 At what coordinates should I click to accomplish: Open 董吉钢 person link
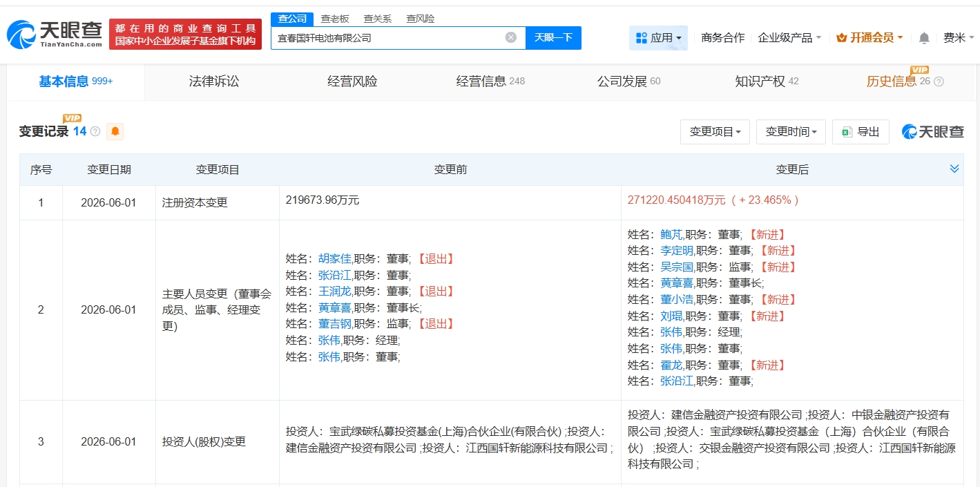334,324
